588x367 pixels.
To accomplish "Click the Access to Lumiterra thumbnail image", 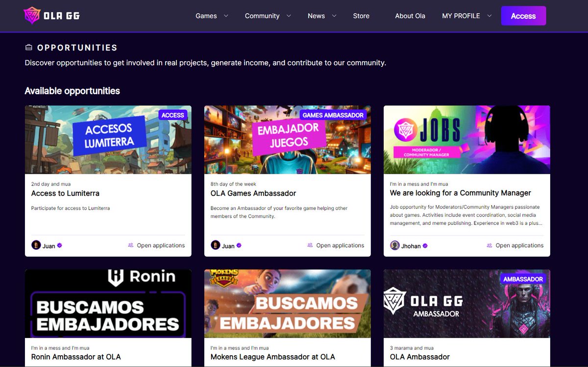I will 108,139.
